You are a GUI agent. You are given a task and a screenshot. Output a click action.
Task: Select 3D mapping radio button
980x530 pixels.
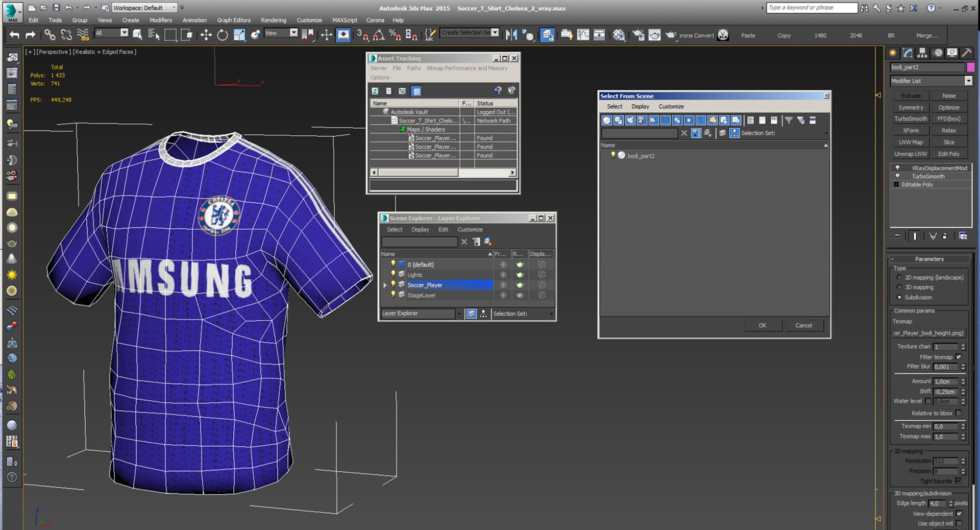(x=899, y=287)
